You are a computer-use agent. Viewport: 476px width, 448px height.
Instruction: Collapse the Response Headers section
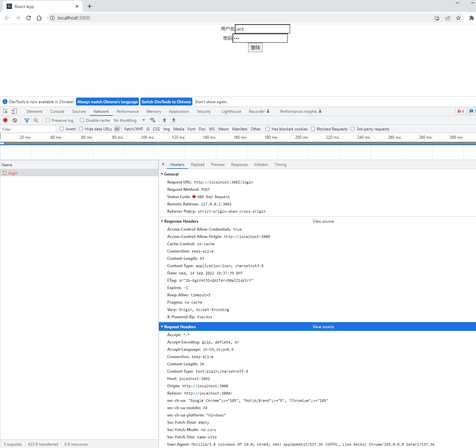162,221
